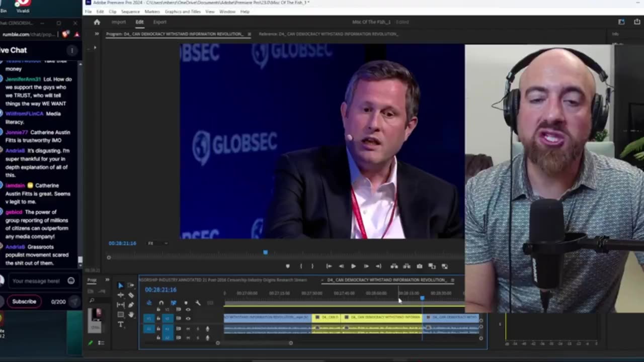Image resolution: width=644 pixels, height=362 pixels.
Task: Toggle Snap in the timeline
Action: (x=161, y=303)
